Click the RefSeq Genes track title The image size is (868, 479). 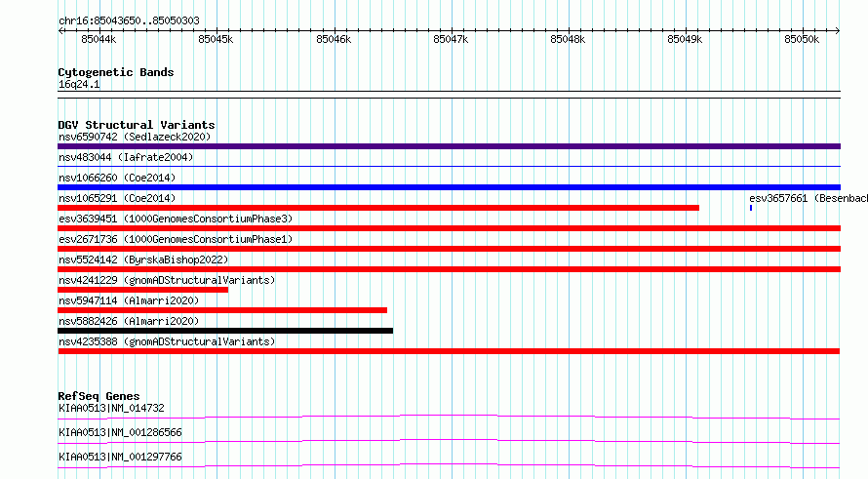point(99,396)
